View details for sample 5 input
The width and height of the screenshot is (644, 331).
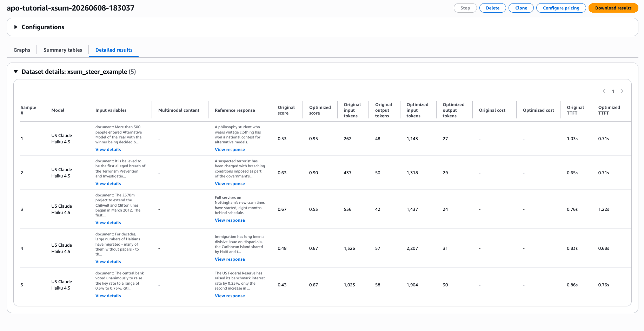(108, 296)
